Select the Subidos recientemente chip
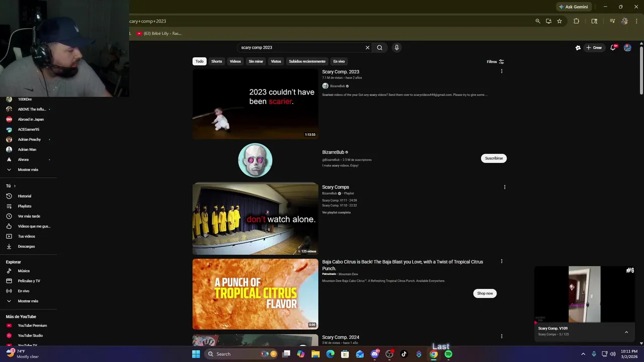The image size is (644, 362). (x=307, y=61)
